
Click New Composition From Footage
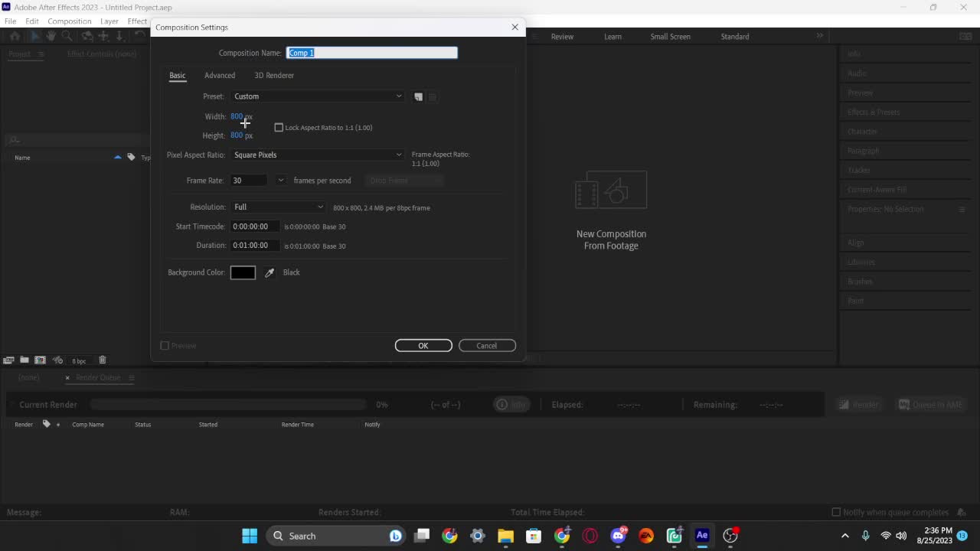click(x=611, y=214)
